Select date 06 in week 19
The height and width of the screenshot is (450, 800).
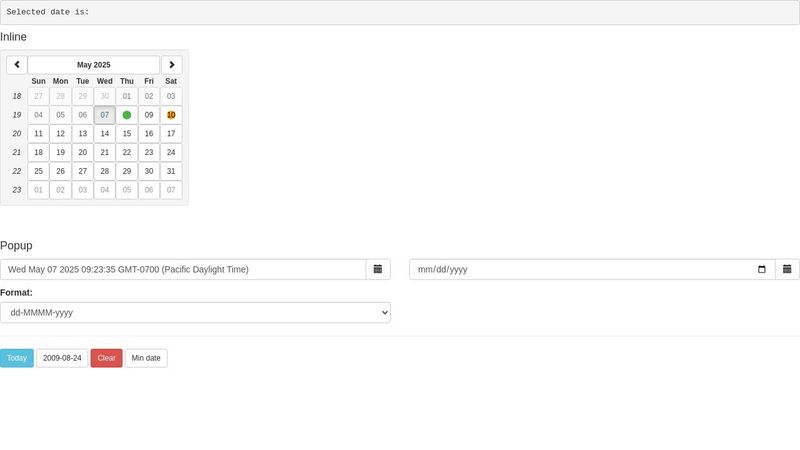pos(83,115)
